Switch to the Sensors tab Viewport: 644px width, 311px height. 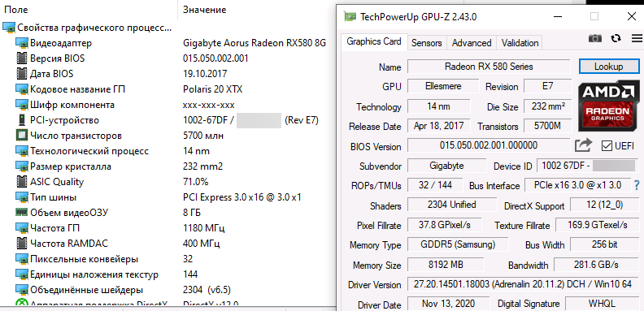pyautogui.click(x=427, y=43)
